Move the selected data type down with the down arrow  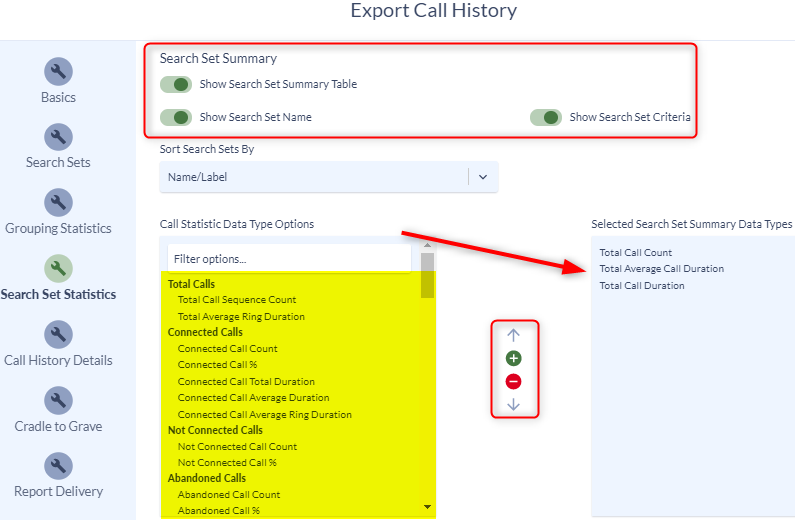tap(514, 404)
